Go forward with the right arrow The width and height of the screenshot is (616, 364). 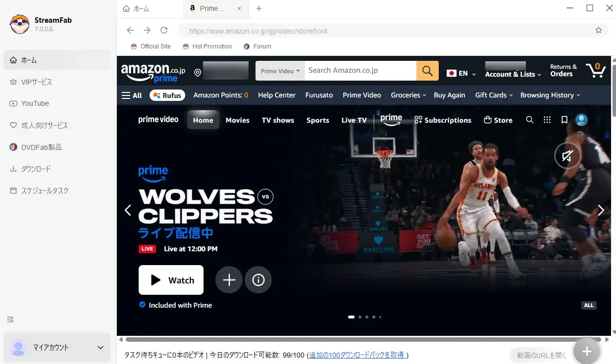(x=147, y=30)
